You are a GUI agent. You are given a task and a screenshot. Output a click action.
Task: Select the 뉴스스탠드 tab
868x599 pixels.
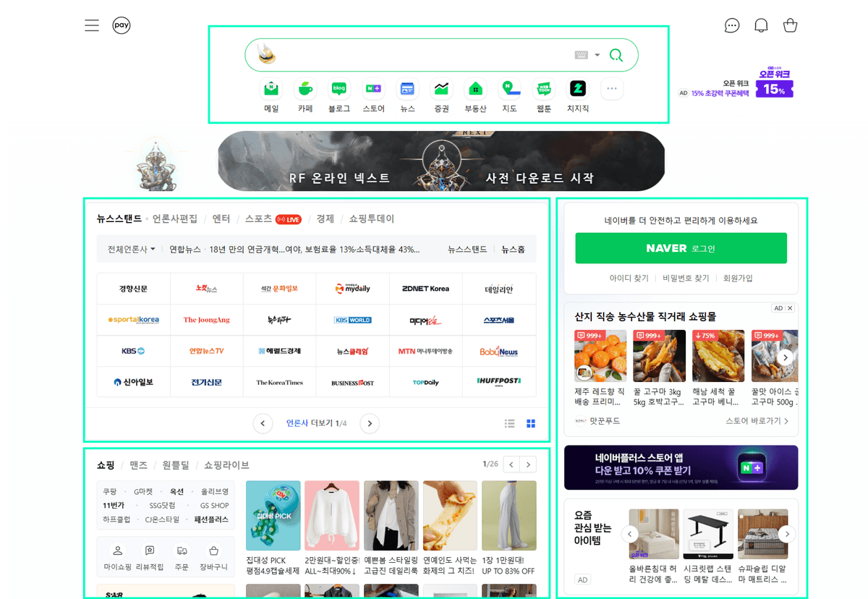coord(119,218)
